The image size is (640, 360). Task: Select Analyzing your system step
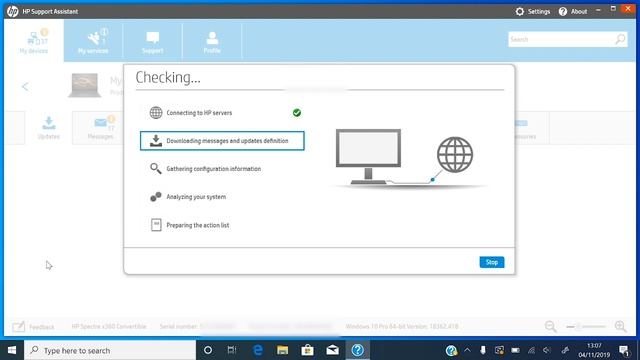[x=196, y=197]
